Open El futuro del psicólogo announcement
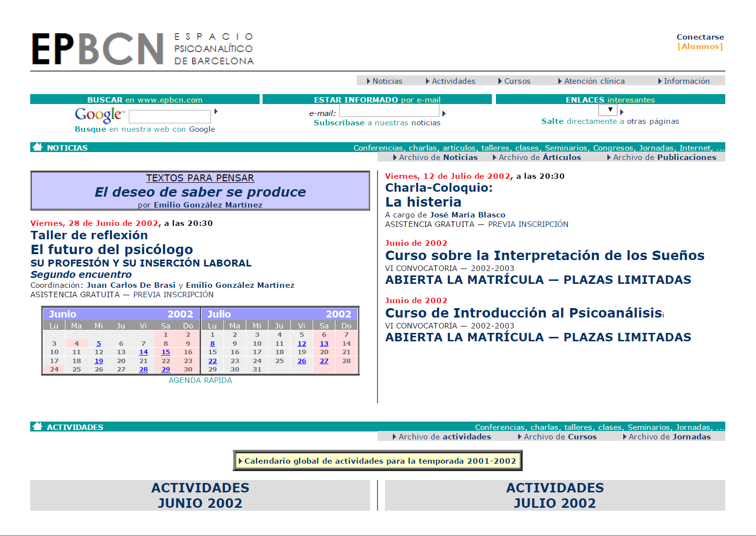756x536 pixels. coord(112,249)
